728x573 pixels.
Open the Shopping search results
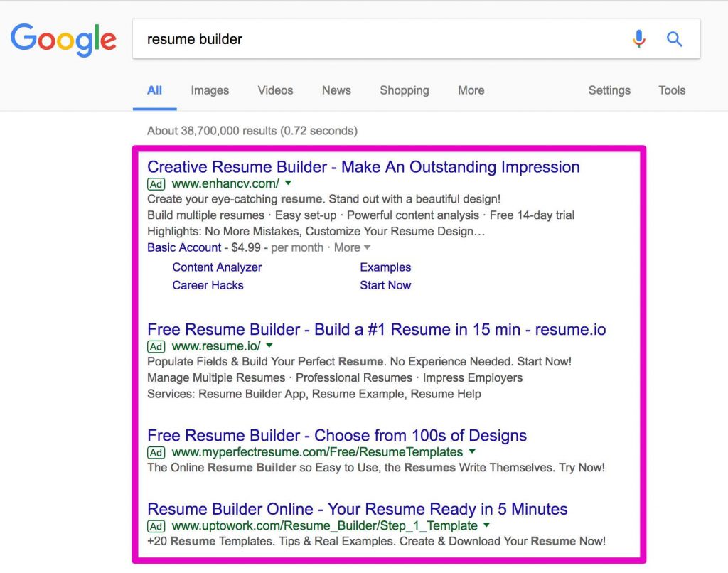[x=404, y=90]
